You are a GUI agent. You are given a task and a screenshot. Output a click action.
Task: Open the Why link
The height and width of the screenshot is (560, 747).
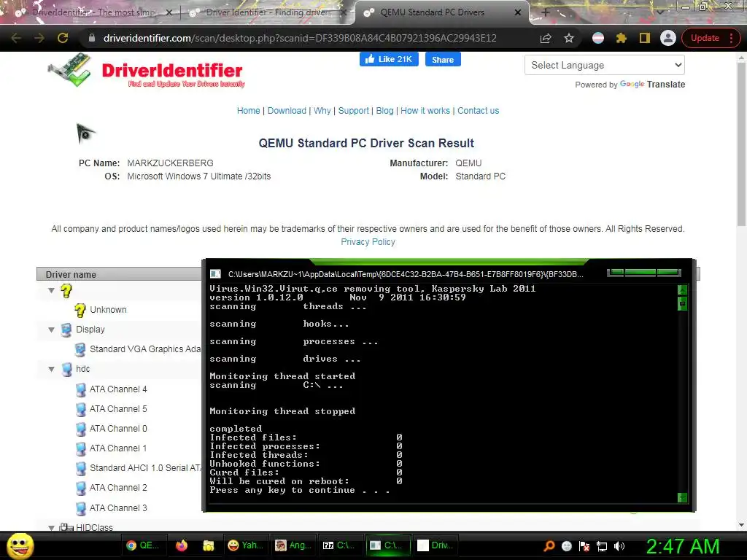(322, 111)
